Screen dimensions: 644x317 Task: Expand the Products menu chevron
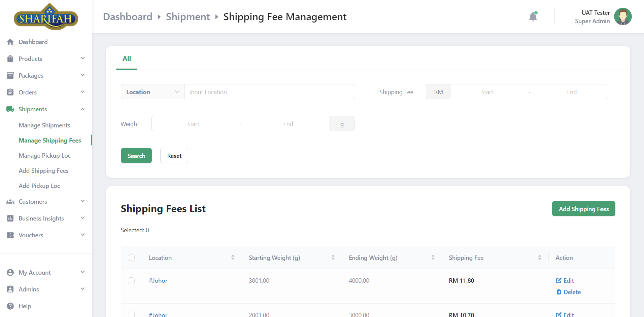point(83,58)
